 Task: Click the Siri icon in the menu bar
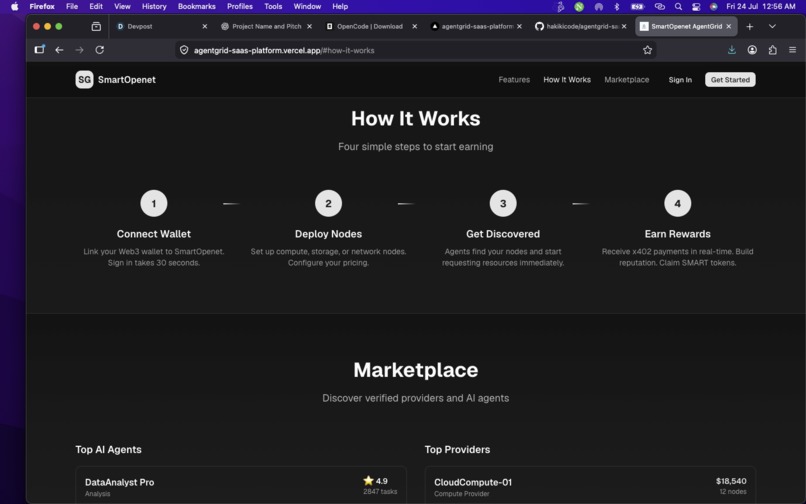tap(713, 7)
